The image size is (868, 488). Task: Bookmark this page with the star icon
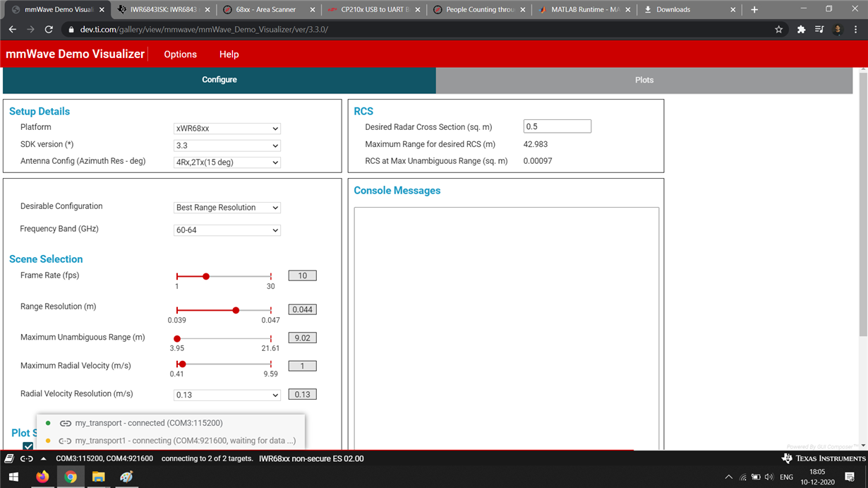tap(779, 30)
